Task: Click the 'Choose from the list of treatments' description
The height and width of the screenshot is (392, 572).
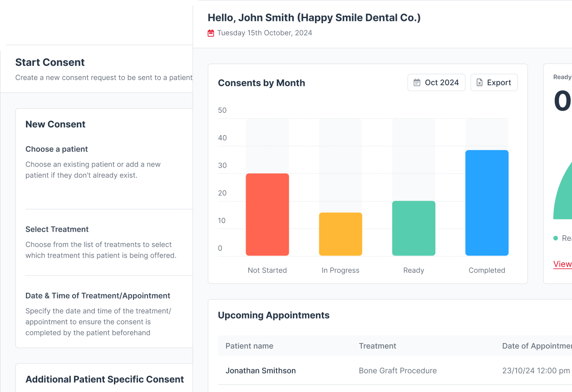Action: [x=101, y=250]
